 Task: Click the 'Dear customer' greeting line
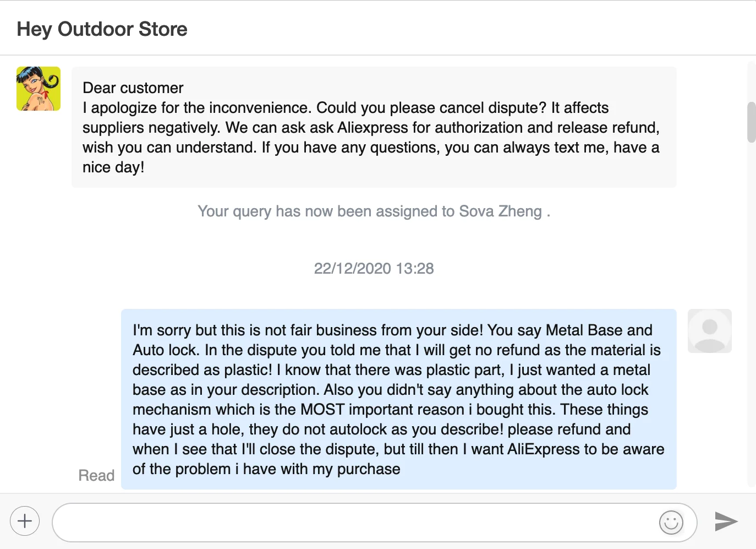point(133,88)
